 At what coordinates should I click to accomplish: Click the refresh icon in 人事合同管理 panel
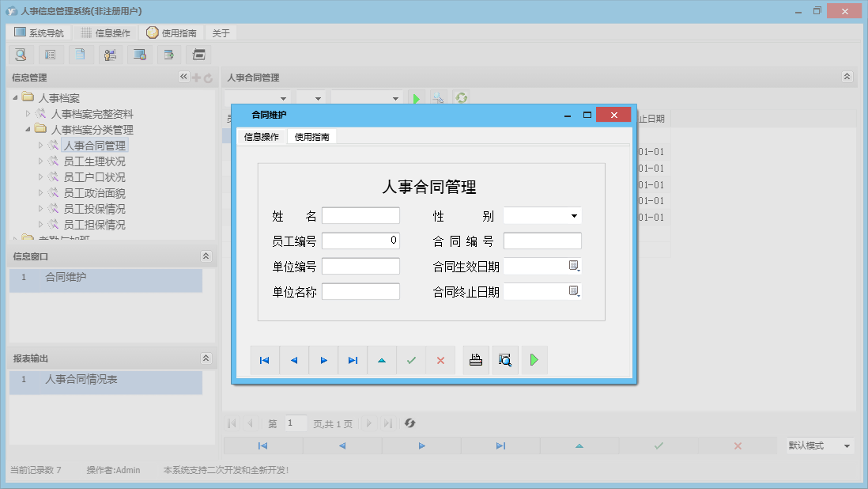(460, 97)
